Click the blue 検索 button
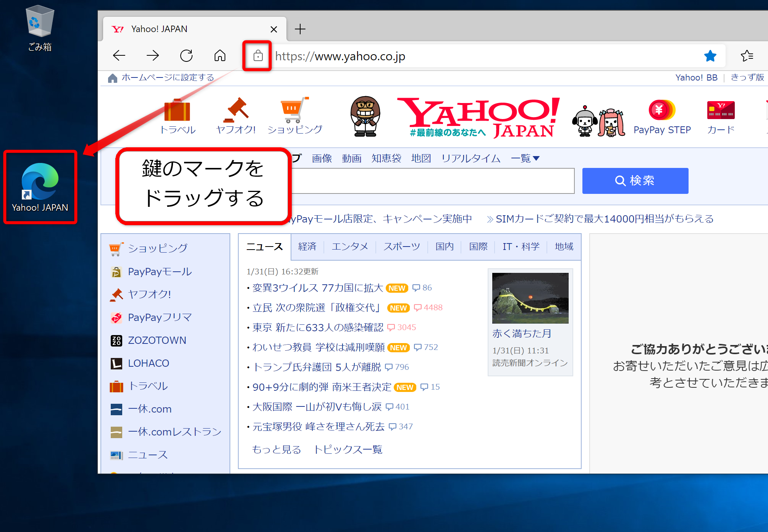Screen dimensions: 768x532 click(x=635, y=181)
